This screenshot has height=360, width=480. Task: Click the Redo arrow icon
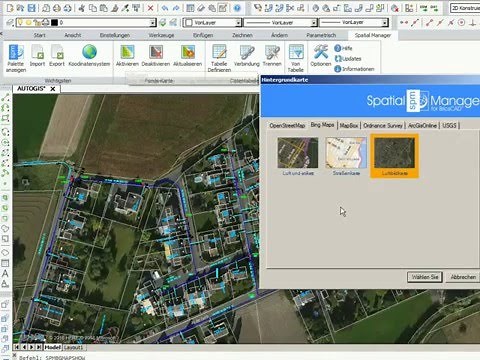point(176,8)
